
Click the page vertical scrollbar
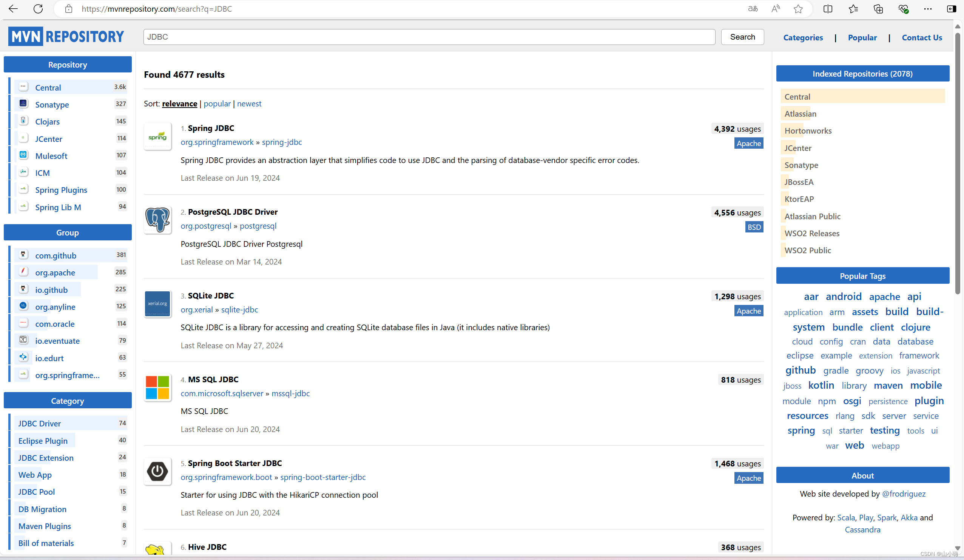[x=958, y=165]
